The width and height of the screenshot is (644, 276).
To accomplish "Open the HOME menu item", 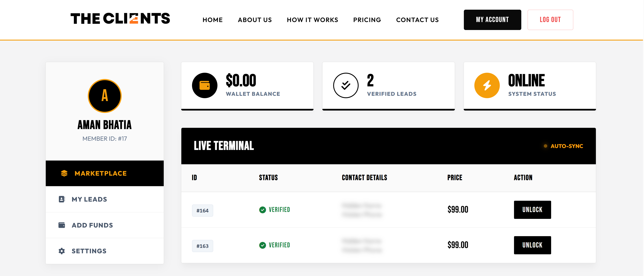I will tap(213, 20).
